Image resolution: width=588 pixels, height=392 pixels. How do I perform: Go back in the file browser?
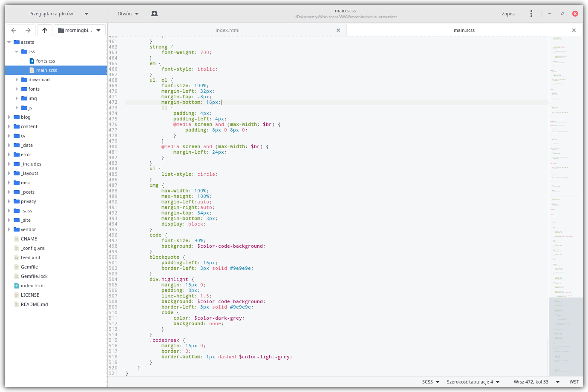(x=14, y=30)
